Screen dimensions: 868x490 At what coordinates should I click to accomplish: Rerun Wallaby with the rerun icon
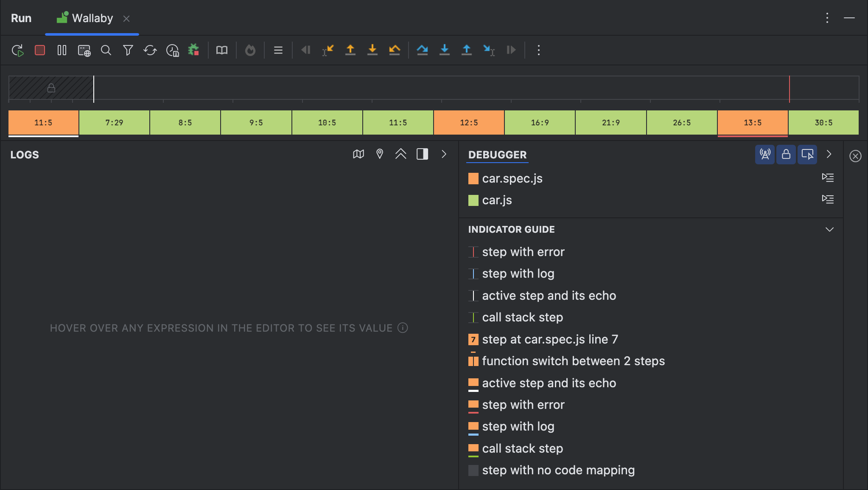point(18,50)
